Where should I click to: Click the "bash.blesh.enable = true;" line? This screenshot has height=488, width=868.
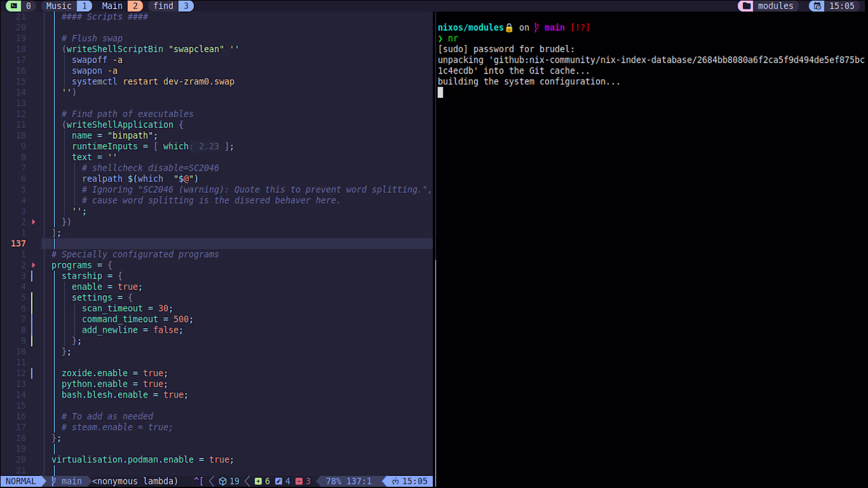tap(125, 395)
